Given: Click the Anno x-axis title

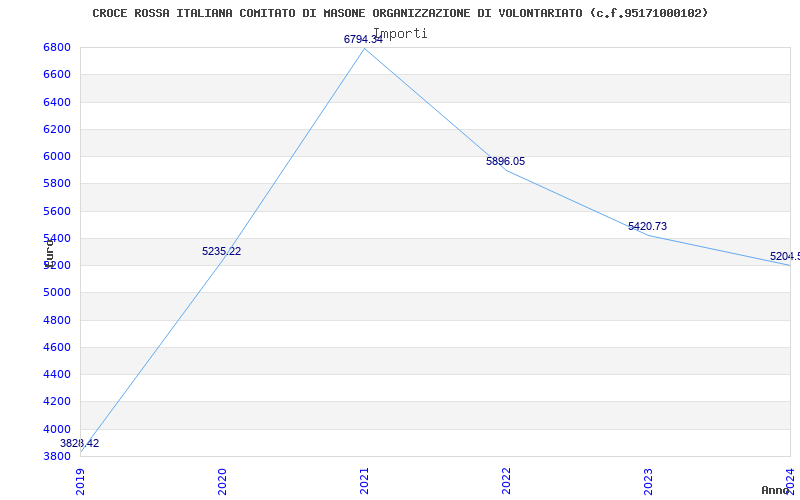Looking at the screenshot, I should click(774, 490).
